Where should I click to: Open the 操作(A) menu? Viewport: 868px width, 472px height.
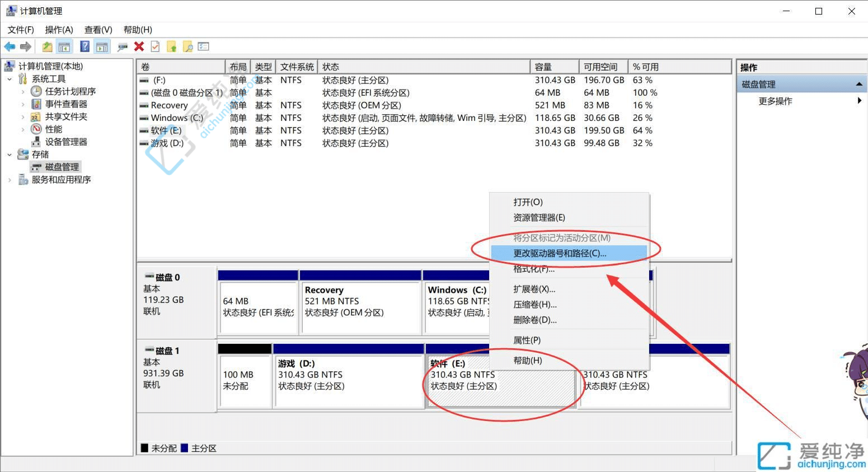tap(59, 30)
